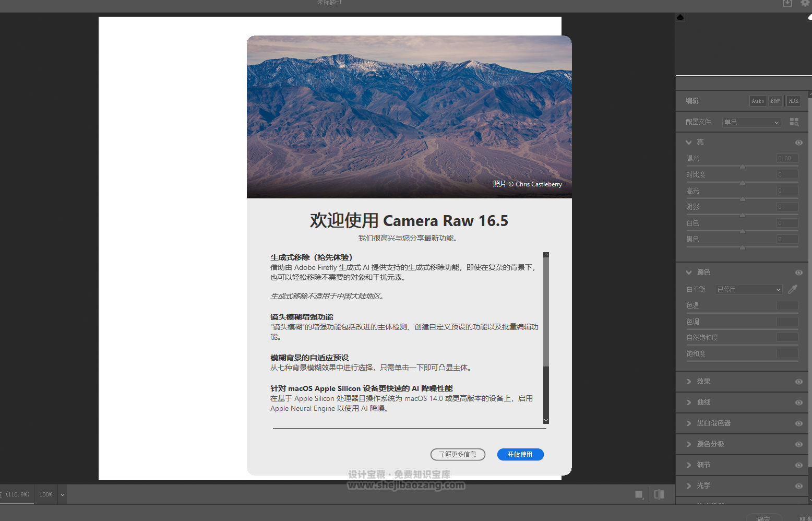
Task: Click the 开始使用 button in welcome dialog
Action: (520, 455)
